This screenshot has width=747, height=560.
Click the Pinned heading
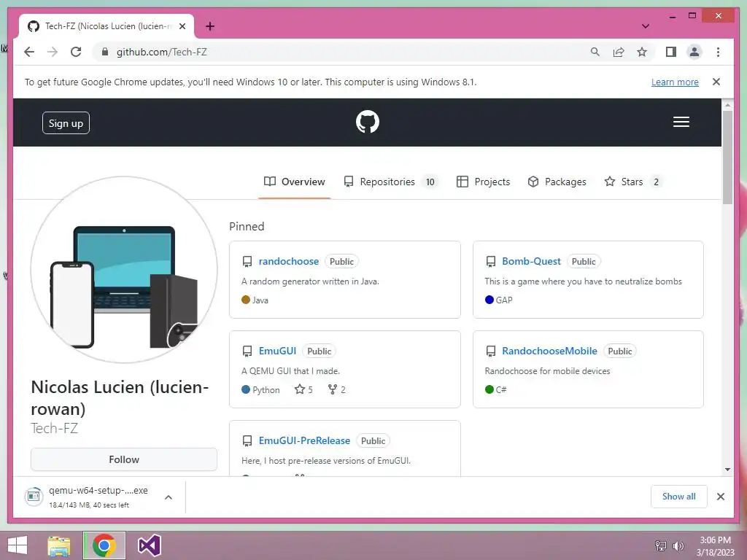[x=247, y=227]
